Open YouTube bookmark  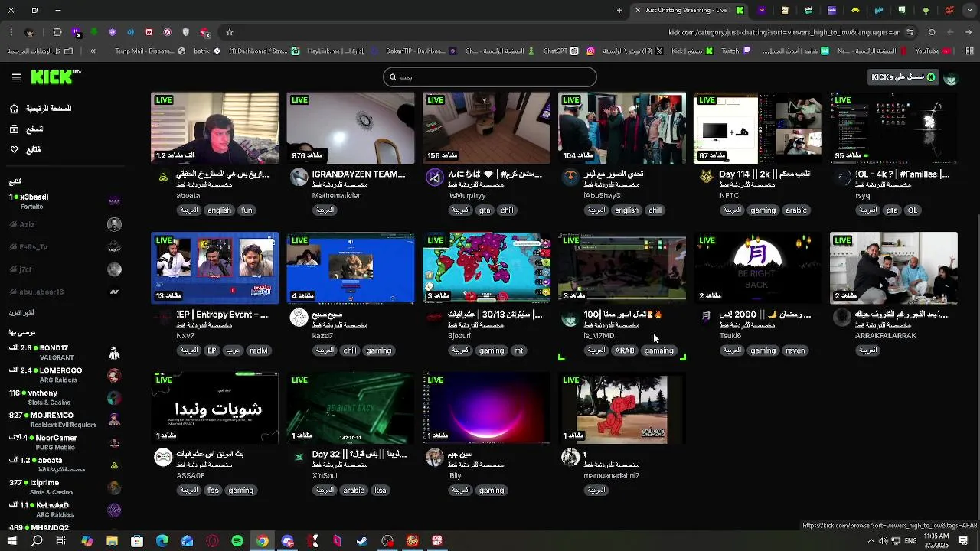[933, 51]
